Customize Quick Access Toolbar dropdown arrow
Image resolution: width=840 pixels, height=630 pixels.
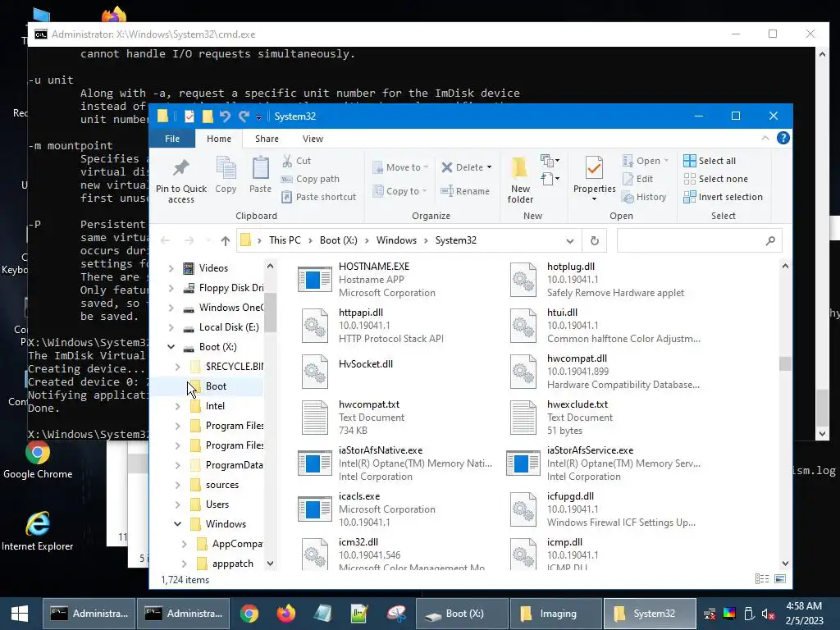click(258, 116)
